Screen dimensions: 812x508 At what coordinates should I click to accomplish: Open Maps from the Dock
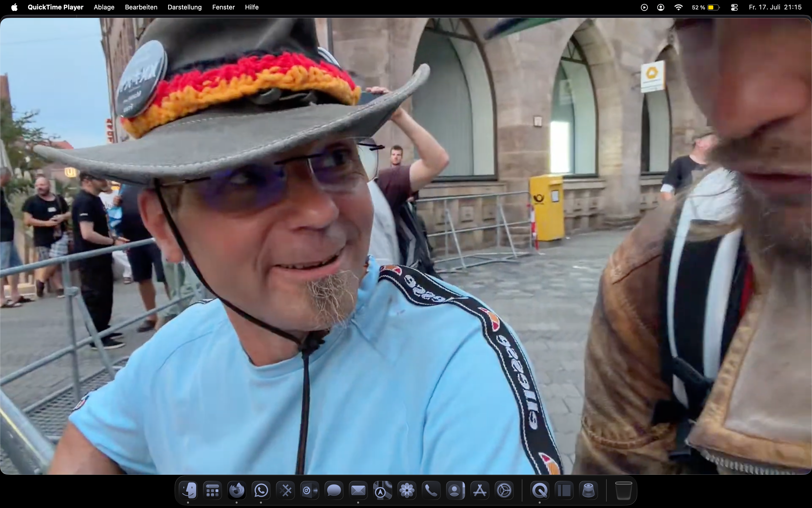(x=383, y=491)
